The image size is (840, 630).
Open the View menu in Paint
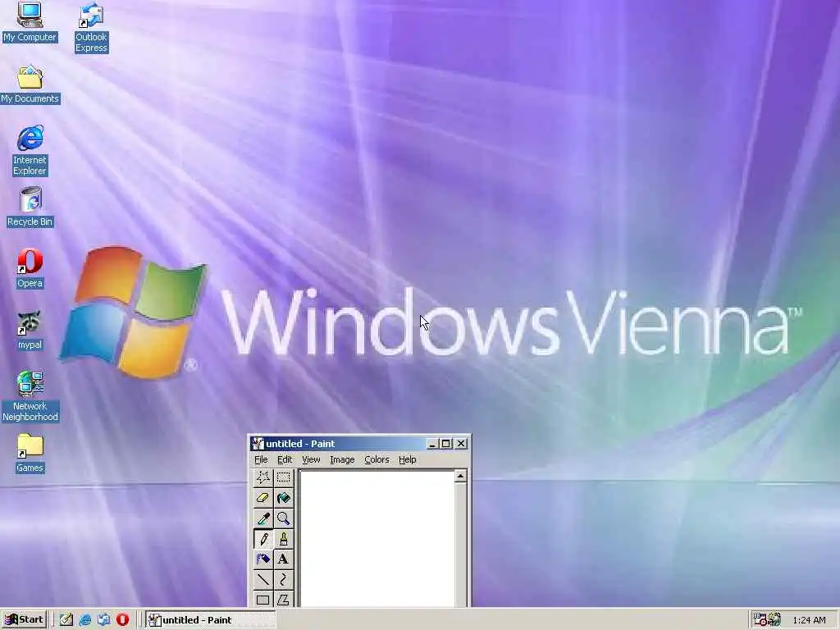[x=311, y=459]
